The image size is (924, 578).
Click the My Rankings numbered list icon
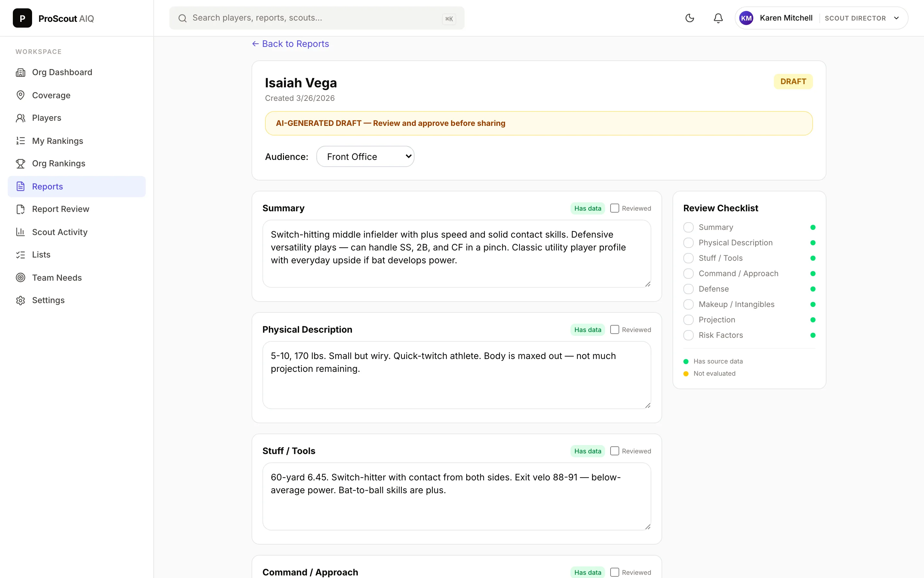click(21, 141)
